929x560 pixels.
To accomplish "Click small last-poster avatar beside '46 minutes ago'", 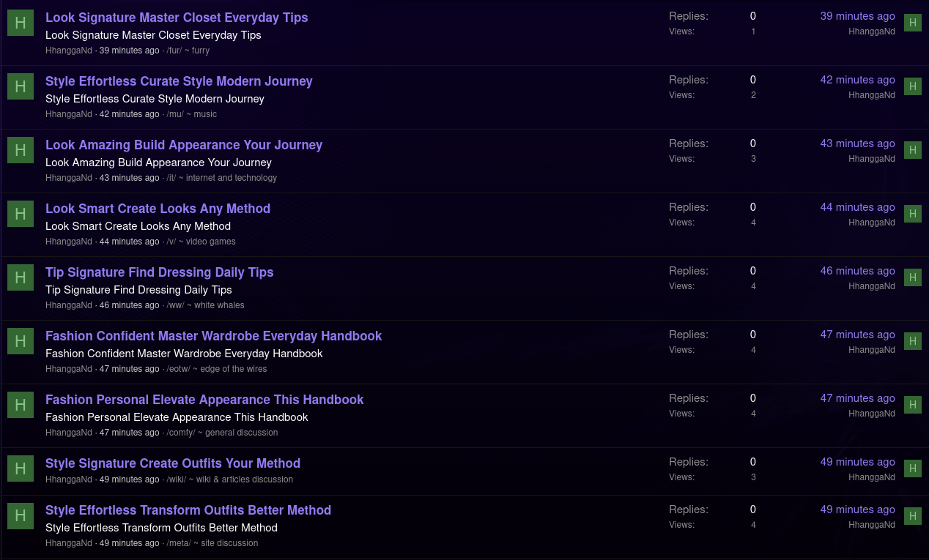I will [x=913, y=277].
